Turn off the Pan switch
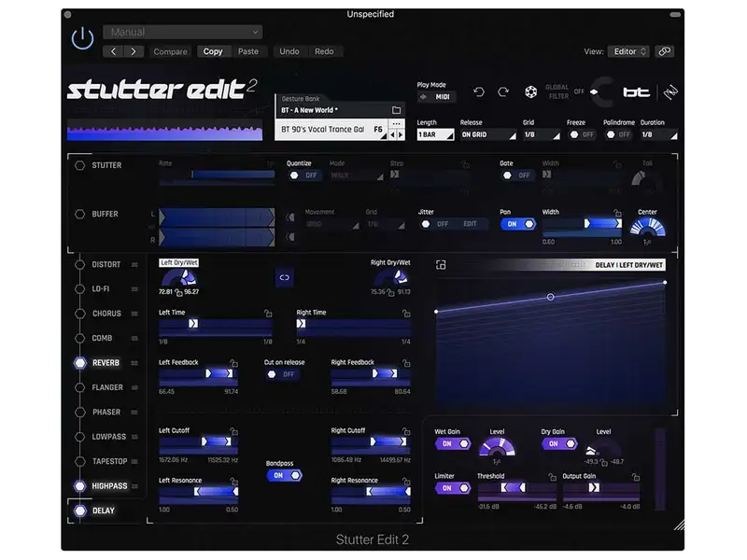Viewport: 747px width, 560px height. click(x=518, y=224)
